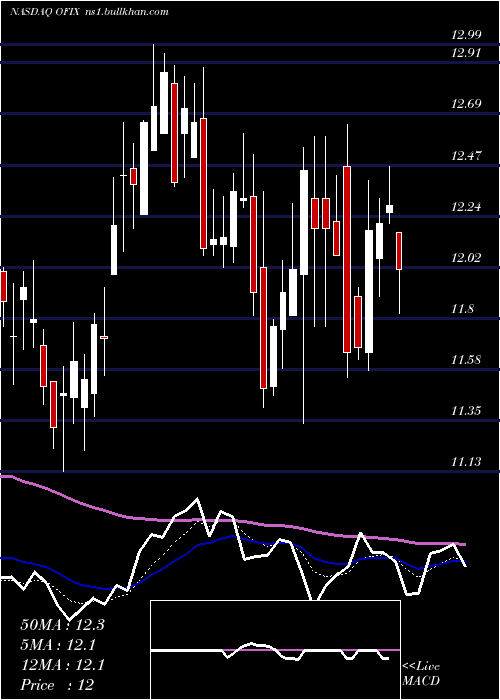Click the 5MA : 12.1 readout

click(58, 645)
